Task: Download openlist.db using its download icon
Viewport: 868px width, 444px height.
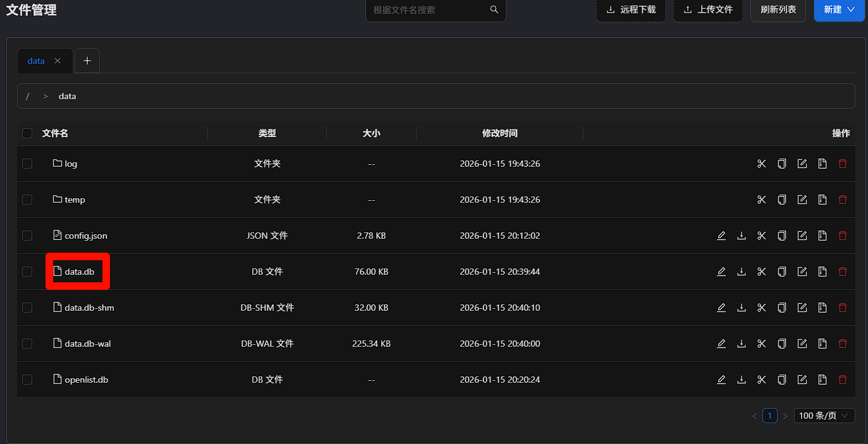Action: 742,380
